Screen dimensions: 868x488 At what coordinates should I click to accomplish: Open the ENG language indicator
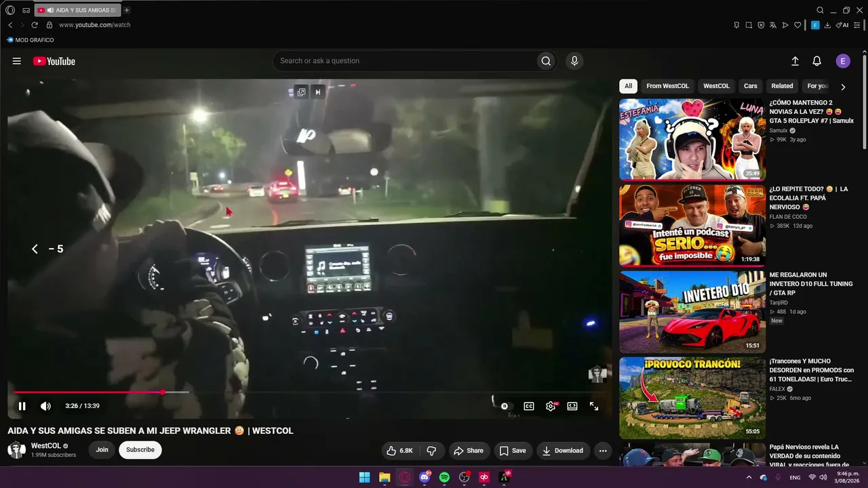(x=795, y=477)
